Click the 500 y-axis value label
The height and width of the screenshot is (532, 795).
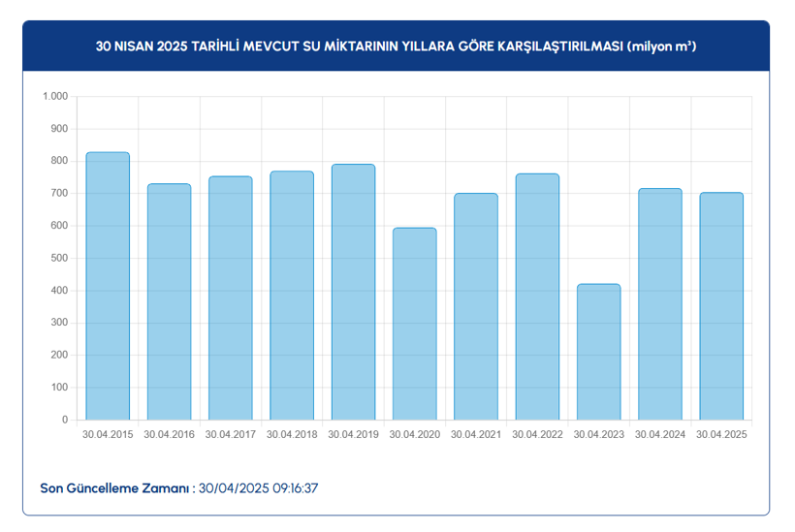(59, 259)
